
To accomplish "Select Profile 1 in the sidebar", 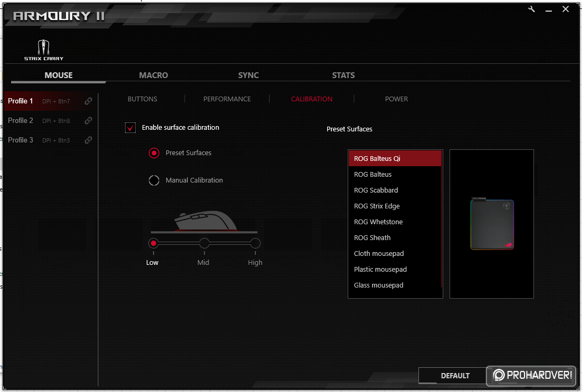I will [x=50, y=101].
